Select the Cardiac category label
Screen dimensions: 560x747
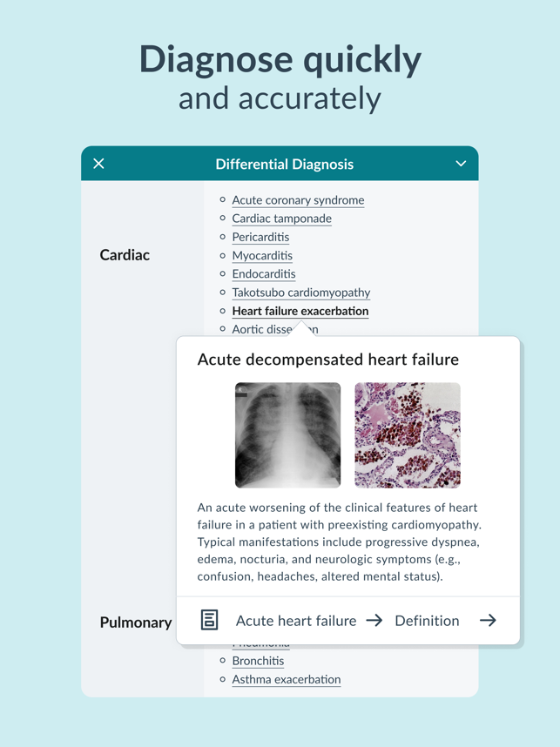coord(125,255)
